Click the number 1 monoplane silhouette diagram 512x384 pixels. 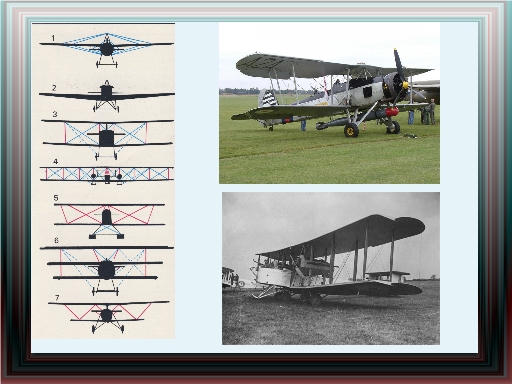107,50
